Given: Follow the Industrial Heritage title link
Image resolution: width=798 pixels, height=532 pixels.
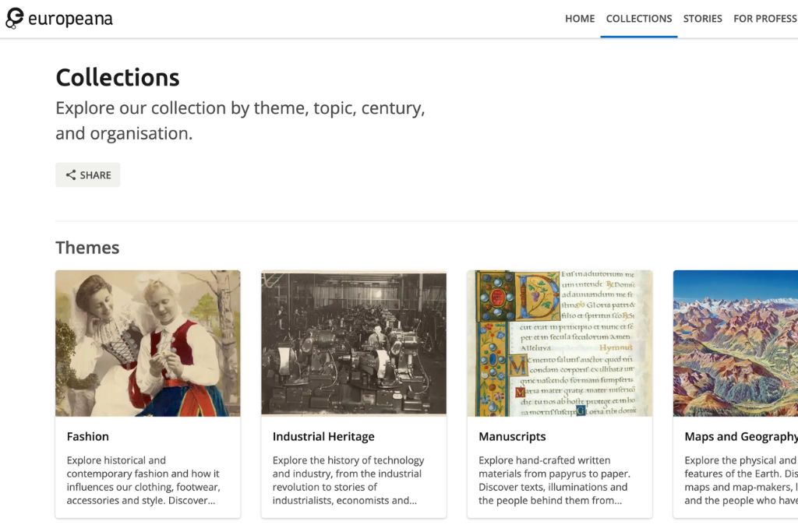Looking at the screenshot, I should click(323, 437).
